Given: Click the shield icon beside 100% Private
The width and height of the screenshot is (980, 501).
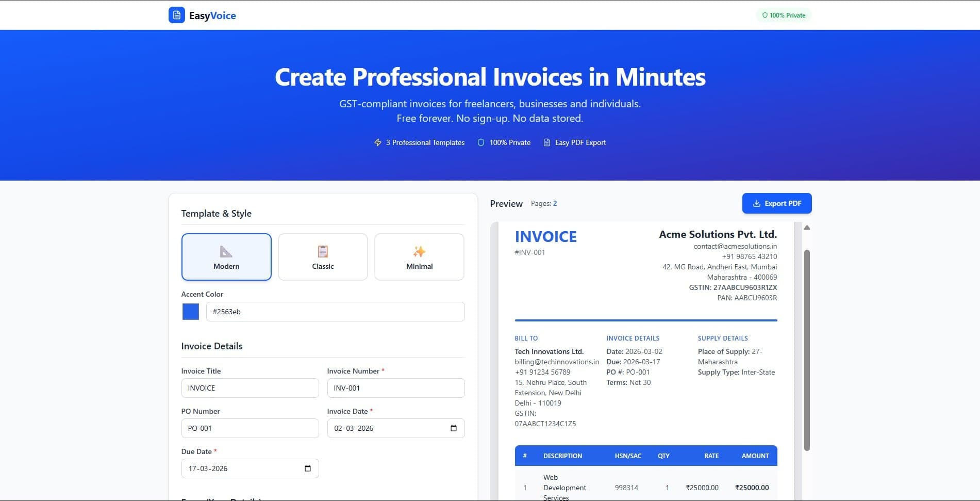Looking at the screenshot, I should (480, 142).
